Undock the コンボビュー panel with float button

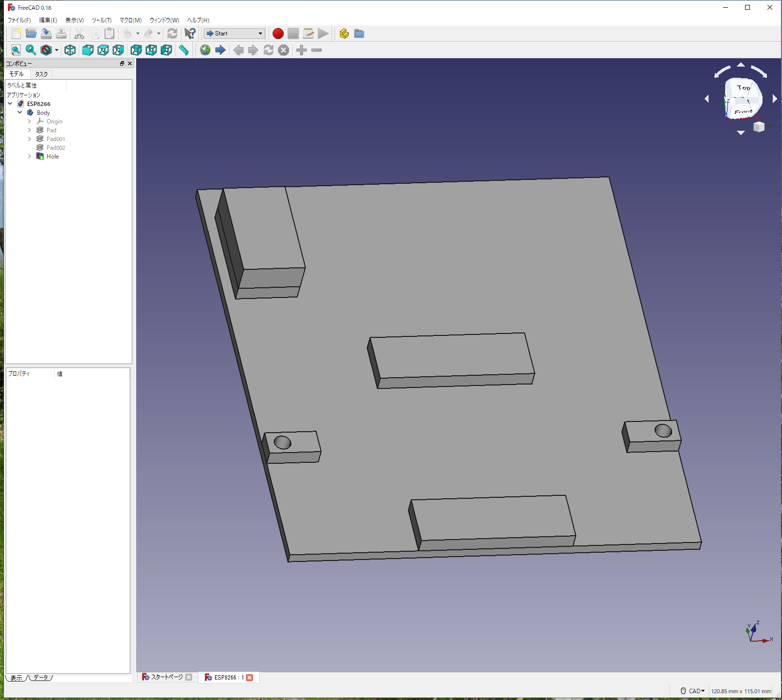point(122,64)
